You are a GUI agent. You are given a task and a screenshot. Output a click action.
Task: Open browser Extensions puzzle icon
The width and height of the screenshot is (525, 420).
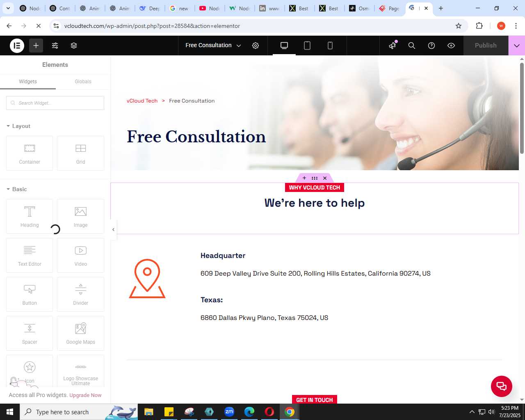point(479,26)
